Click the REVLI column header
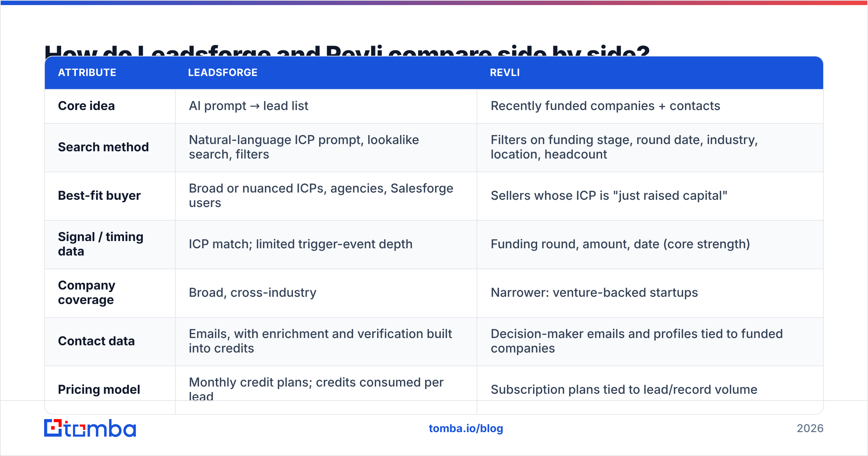The width and height of the screenshot is (868, 456). (x=505, y=72)
